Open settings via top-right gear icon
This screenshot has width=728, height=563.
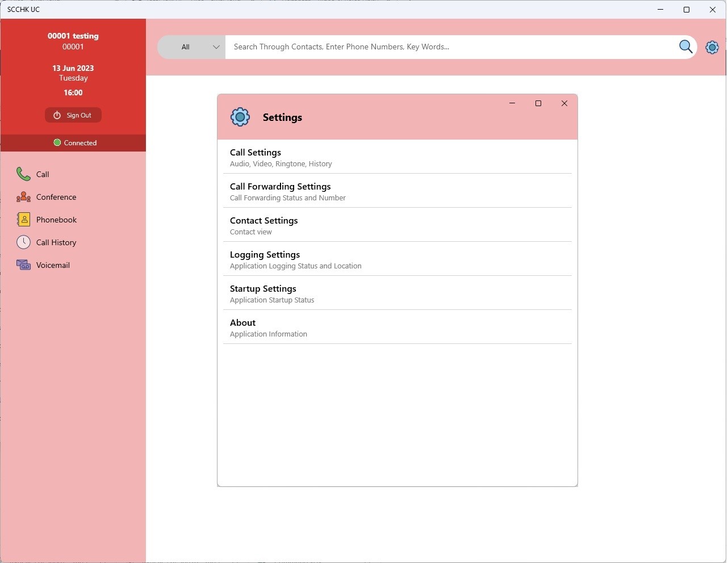click(x=712, y=47)
